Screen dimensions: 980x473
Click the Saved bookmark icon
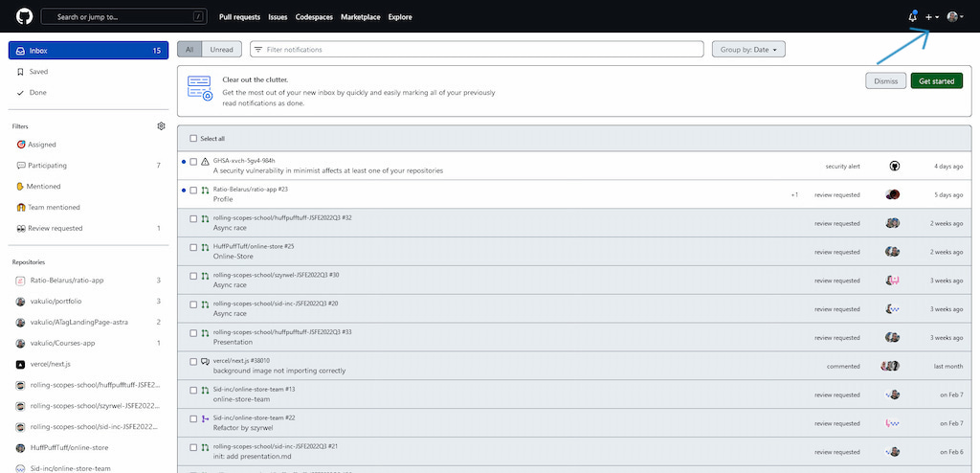click(x=20, y=72)
